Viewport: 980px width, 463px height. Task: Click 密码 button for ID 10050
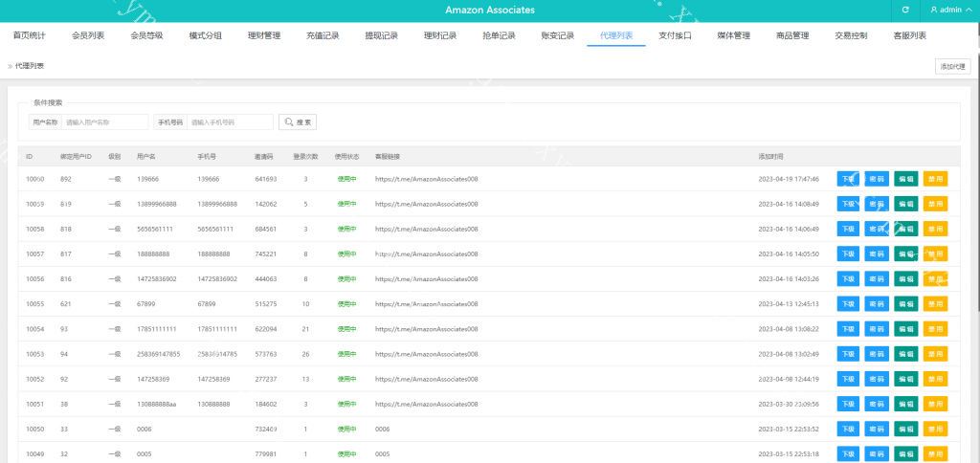pyautogui.click(x=877, y=429)
